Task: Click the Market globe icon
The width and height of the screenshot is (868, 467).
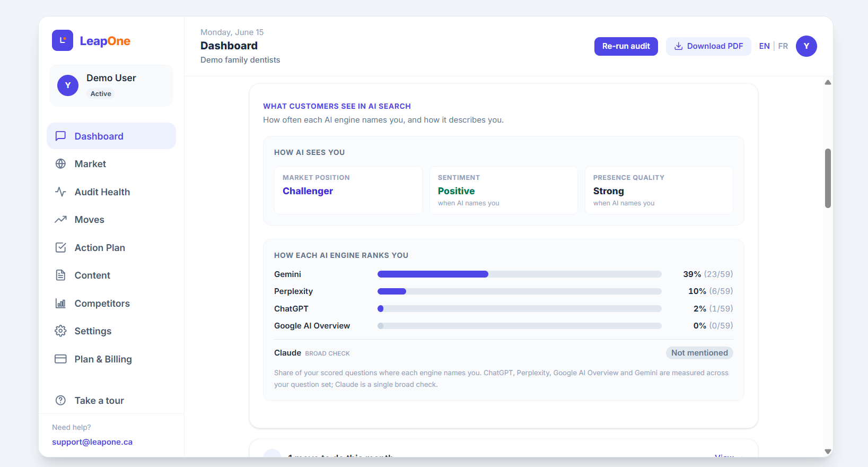Action: (61, 164)
